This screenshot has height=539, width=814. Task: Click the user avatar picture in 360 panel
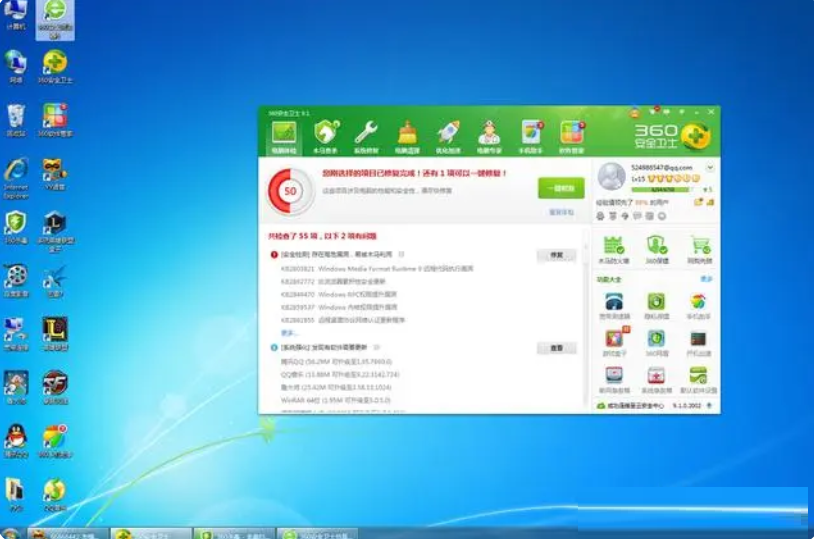click(x=612, y=176)
